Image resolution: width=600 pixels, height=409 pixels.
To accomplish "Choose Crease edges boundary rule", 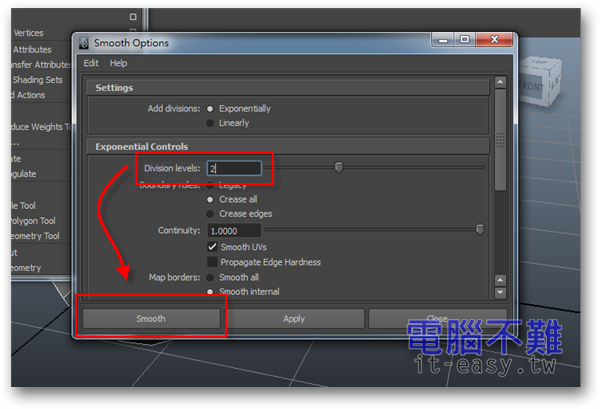I will click(210, 214).
